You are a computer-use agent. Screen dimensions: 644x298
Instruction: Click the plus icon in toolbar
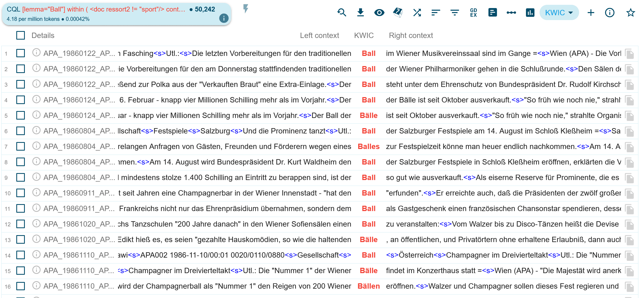tap(591, 13)
